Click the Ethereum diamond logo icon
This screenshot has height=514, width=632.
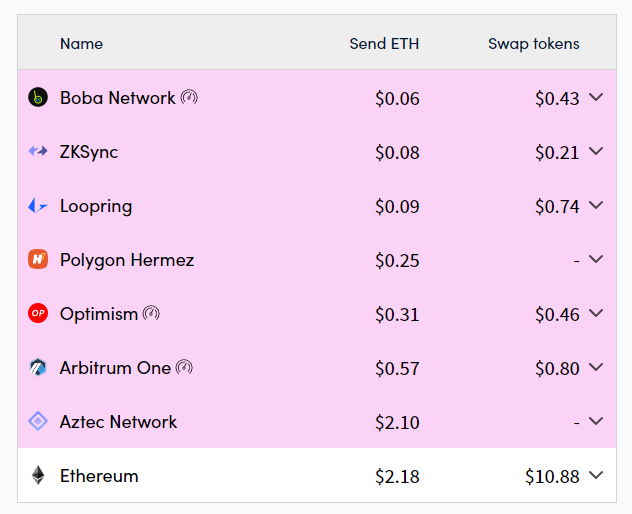click(38, 475)
